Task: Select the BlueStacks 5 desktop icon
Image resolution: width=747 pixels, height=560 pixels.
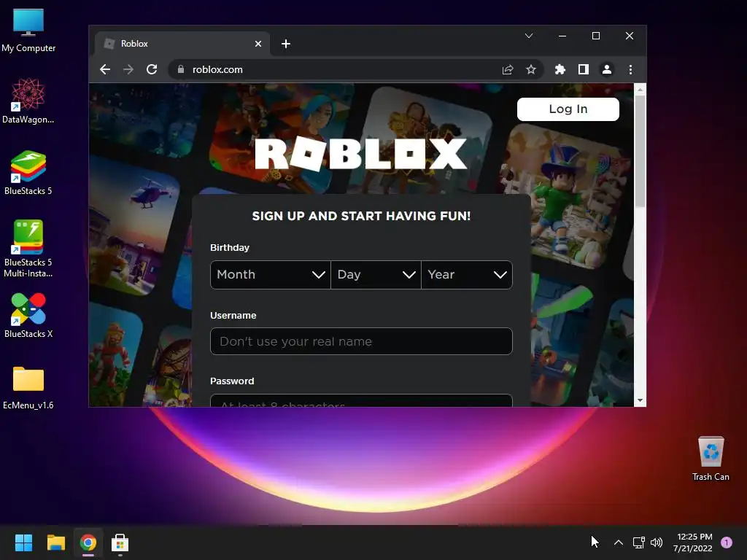Action: coord(28,172)
